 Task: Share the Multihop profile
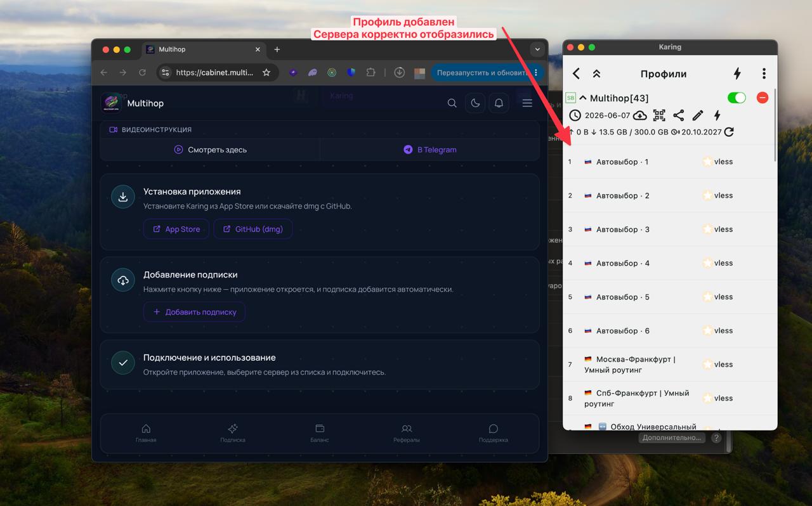pos(678,115)
